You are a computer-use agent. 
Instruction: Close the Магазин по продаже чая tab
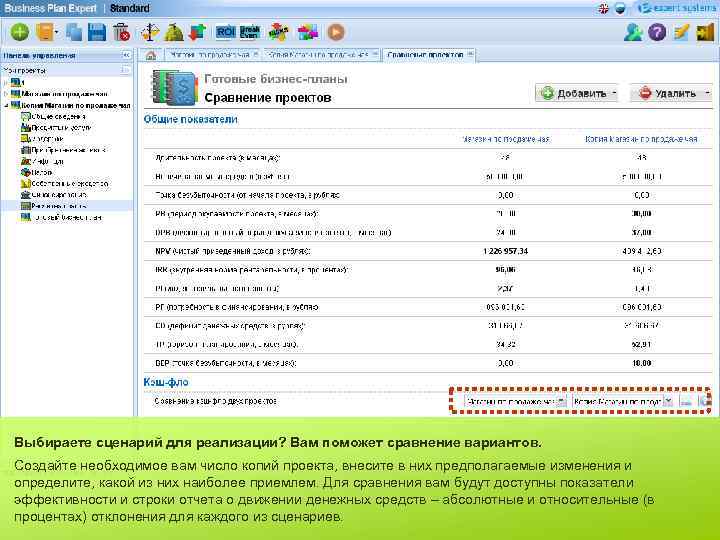click(x=255, y=54)
